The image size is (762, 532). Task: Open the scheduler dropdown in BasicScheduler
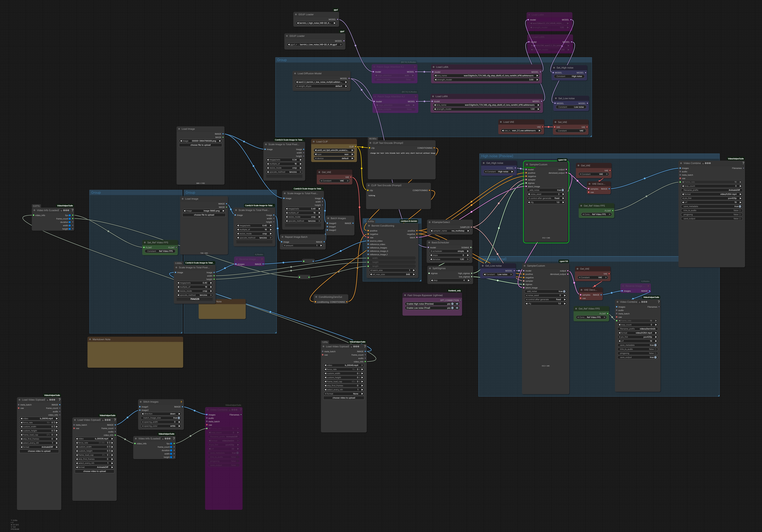coord(450,251)
